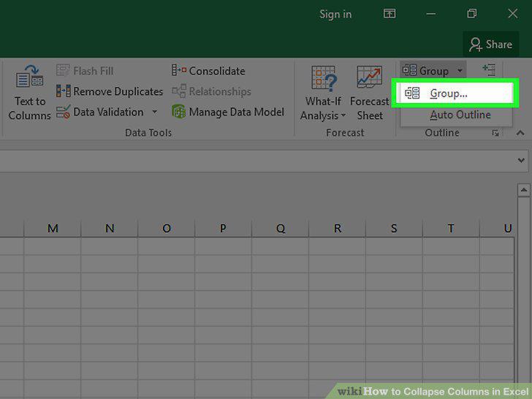
Task: Open What-If Analysis menu
Action: tap(323, 93)
